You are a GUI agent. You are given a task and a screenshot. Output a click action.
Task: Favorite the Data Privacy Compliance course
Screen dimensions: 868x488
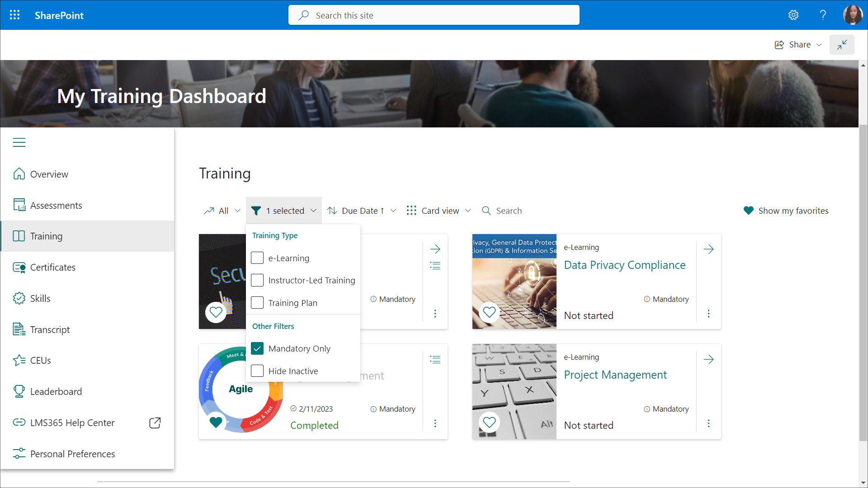[x=489, y=312]
